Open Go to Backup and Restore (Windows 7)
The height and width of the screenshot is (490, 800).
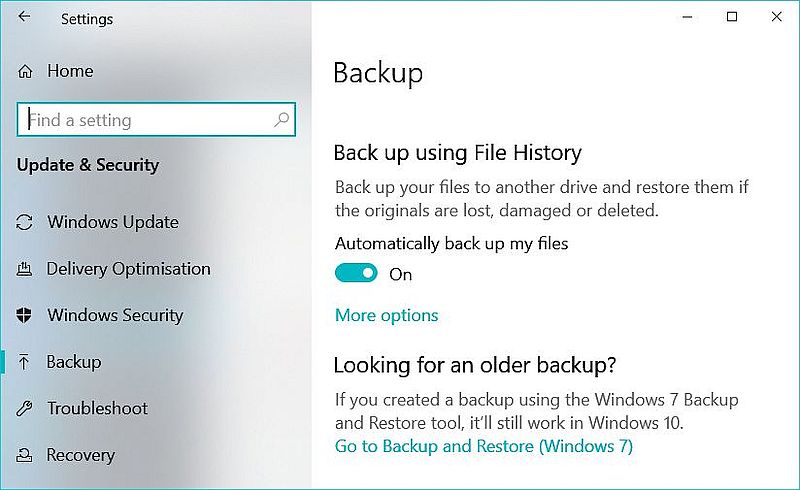click(484, 446)
